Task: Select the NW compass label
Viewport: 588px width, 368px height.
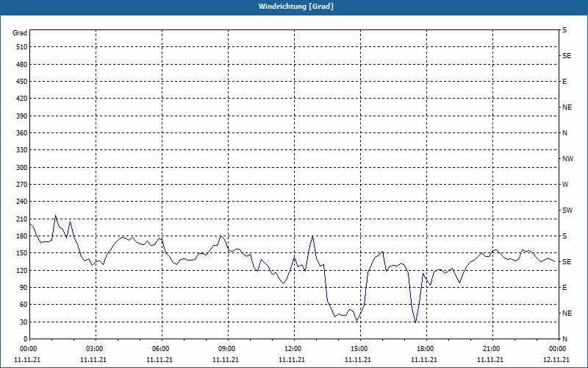Action: pos(567,159)
